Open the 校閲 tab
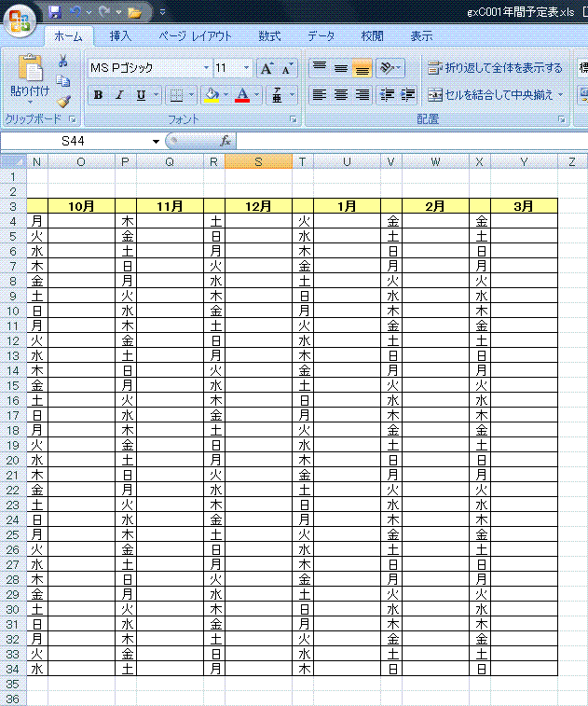Screen dimensions: 588x706 [x=372, y=36]
